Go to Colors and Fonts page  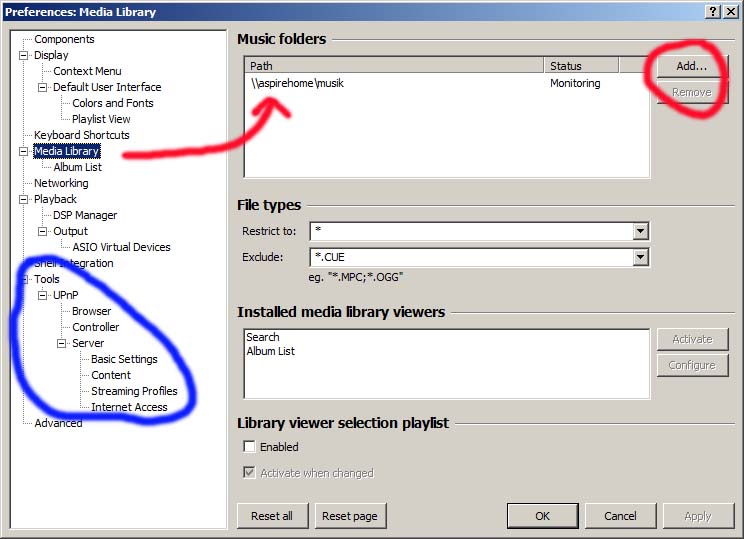(x=112, y=103)
